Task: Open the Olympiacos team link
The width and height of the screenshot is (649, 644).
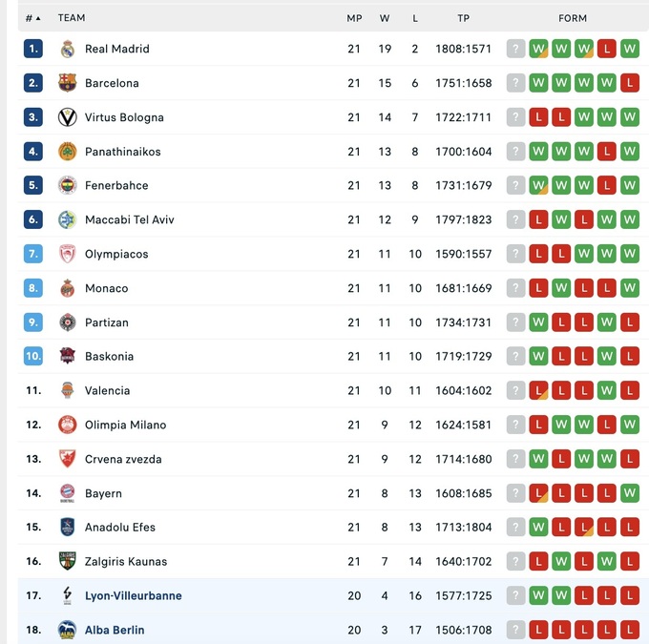Action: click(116, 254)
